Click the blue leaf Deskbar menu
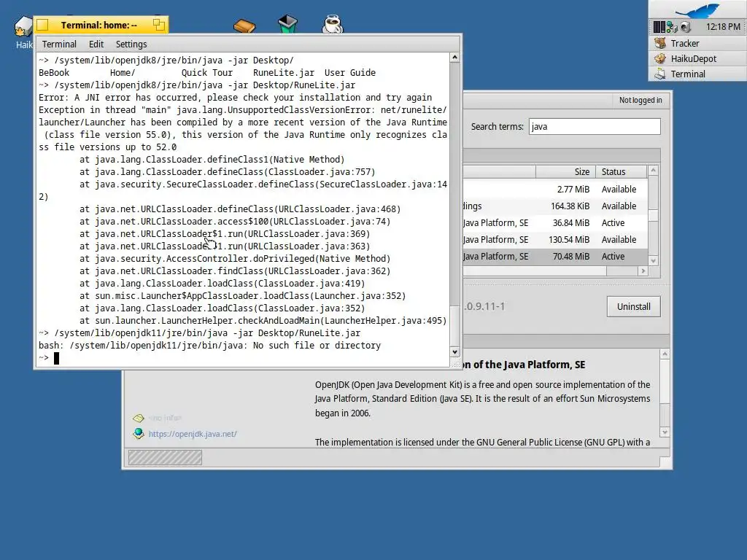The width and height of the screenshot is (747, 560). pos(697,9)
